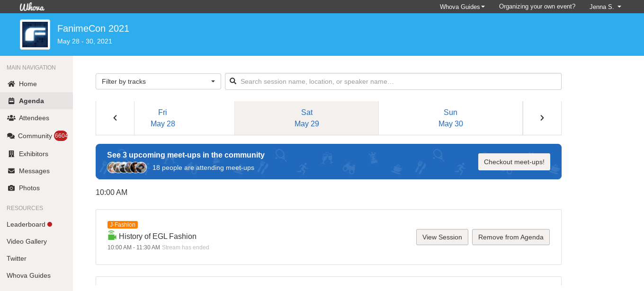
Task: Click Remove from Agenda button
Action: pyautogui.click(x=511, y=237)
